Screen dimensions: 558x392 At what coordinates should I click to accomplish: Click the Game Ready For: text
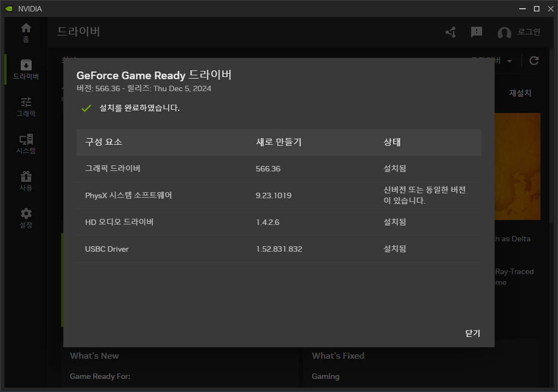point(100,376)
